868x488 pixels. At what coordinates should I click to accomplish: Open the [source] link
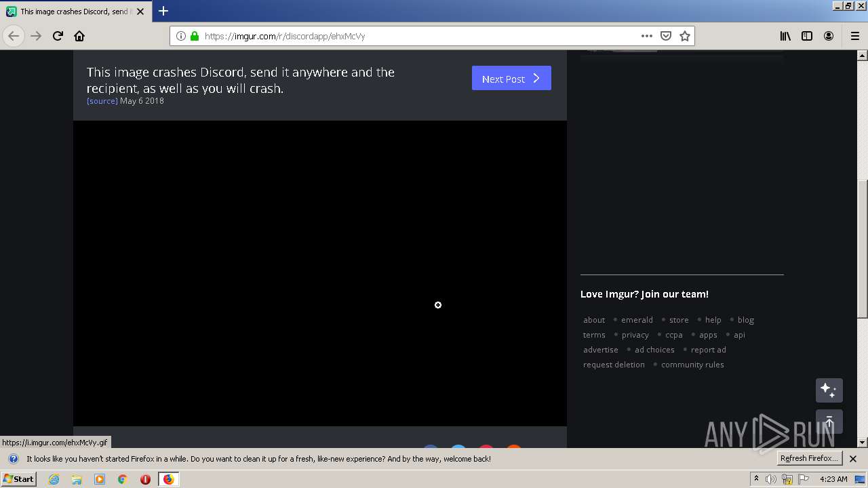click(x=102, y=101)
